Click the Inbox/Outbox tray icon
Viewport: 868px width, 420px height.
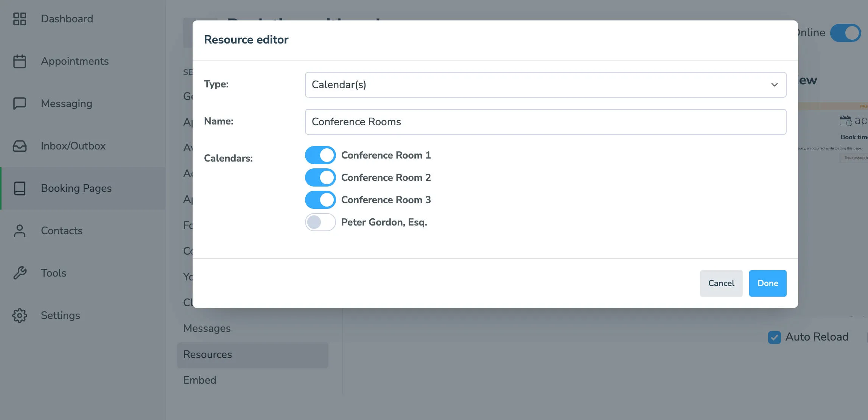point(20,146)
